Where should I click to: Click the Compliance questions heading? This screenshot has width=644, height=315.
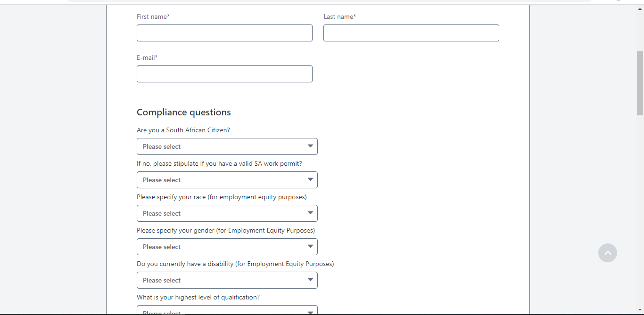(184, 112)
